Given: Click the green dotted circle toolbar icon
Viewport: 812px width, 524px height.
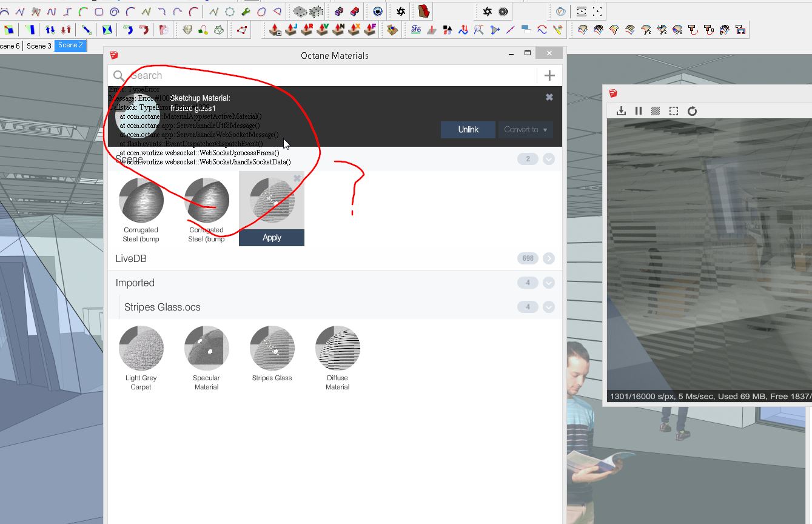Looking at the screenshot, I should (230, 12).
